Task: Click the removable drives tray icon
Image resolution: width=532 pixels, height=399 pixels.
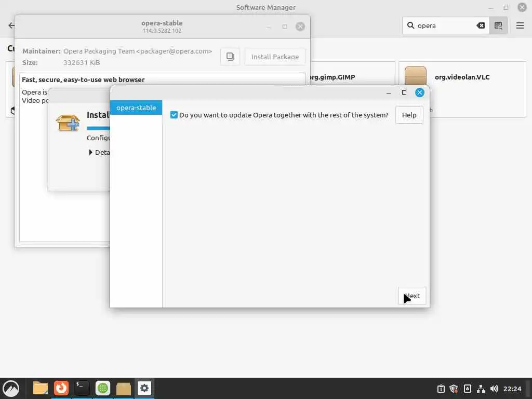Action: 468,389
